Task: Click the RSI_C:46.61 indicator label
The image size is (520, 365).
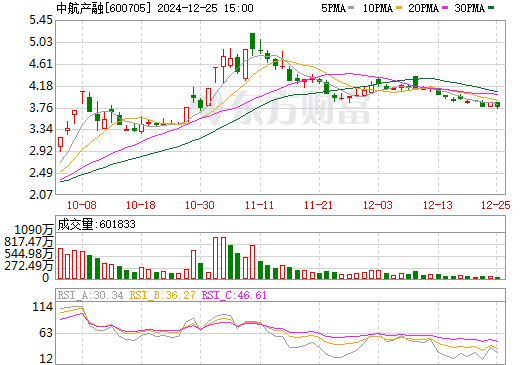Action: (234, 295)
